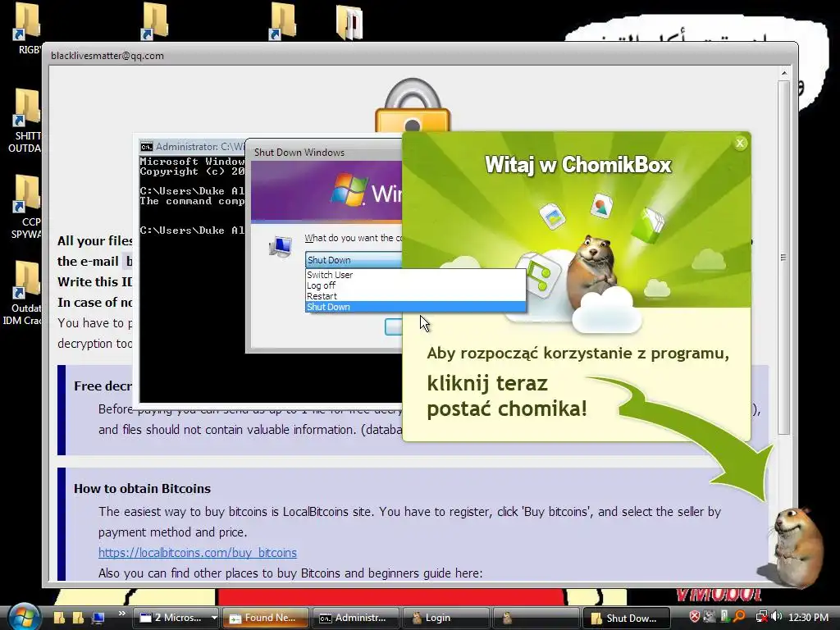Click the padlock image in ransom note

[412, 105]
